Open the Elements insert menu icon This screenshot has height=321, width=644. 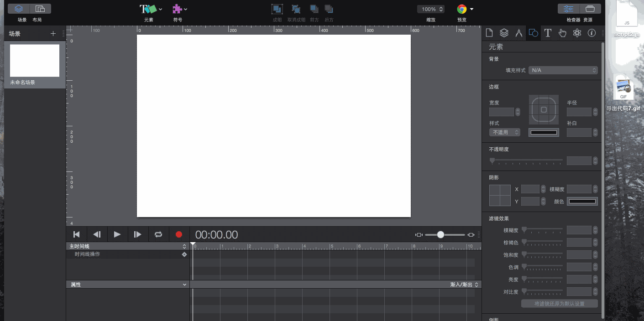148,9
